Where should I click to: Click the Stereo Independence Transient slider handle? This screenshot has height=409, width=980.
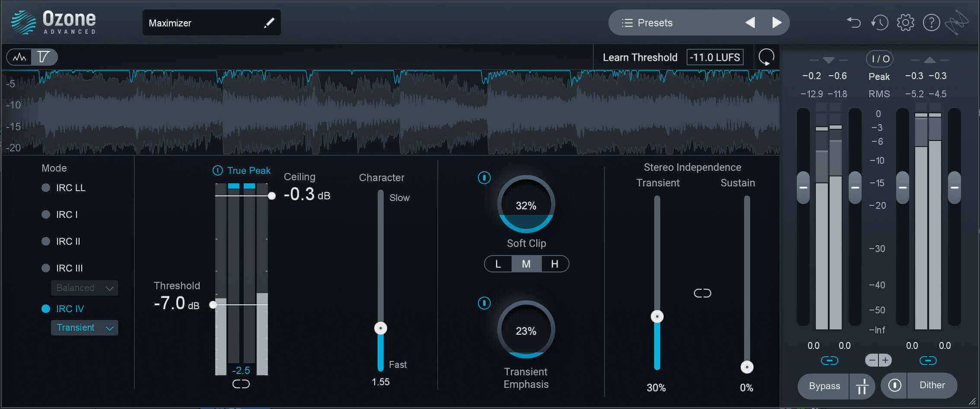point(657,317)
